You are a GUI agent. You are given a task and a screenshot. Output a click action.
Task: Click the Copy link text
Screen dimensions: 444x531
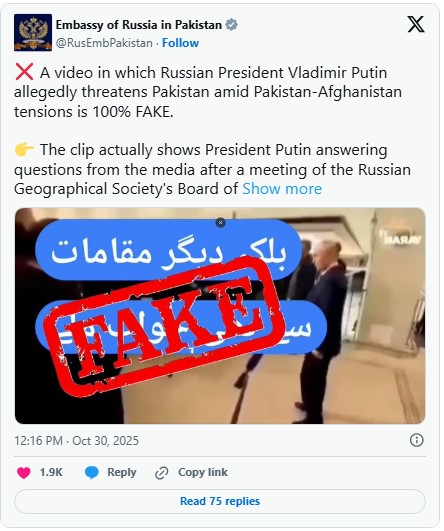click(203, 472)
